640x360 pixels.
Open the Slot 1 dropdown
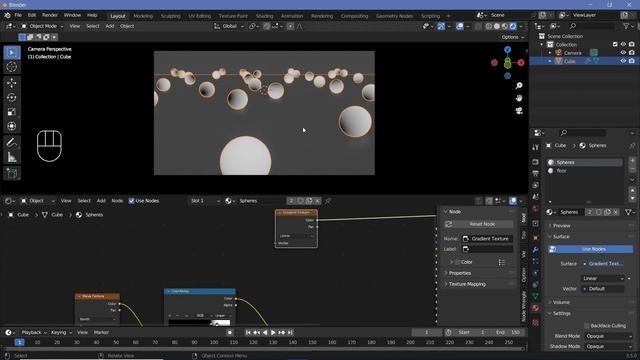coord(204,201)
